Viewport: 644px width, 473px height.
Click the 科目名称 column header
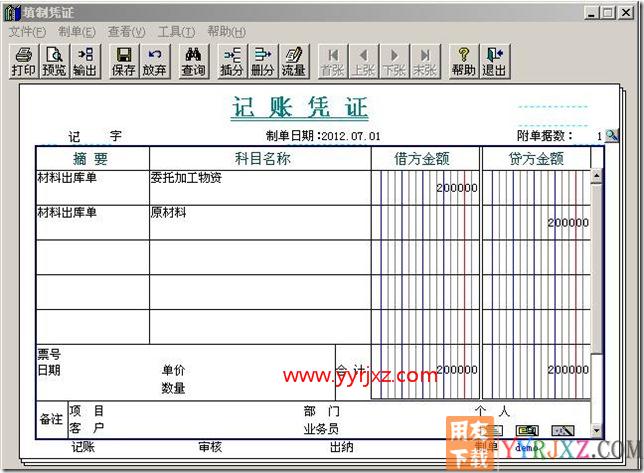tap(262, 158)
